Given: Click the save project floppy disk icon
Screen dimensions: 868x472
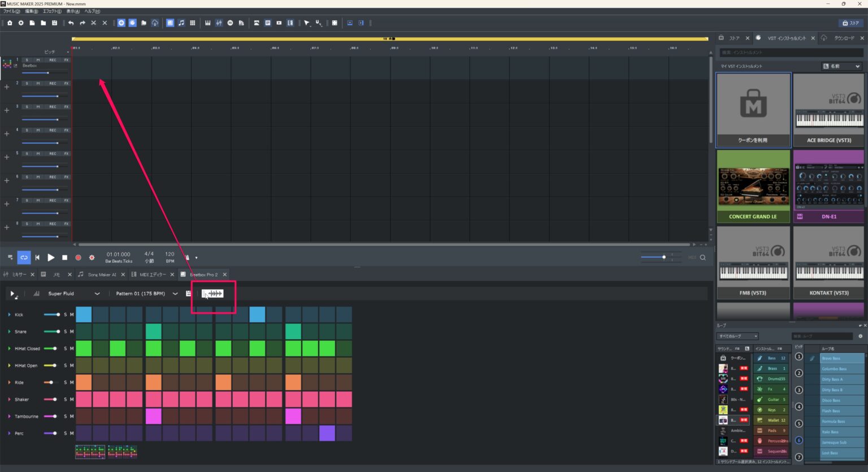Looking at the screenshot, I should pyautogui.click(x=54, y=23).
